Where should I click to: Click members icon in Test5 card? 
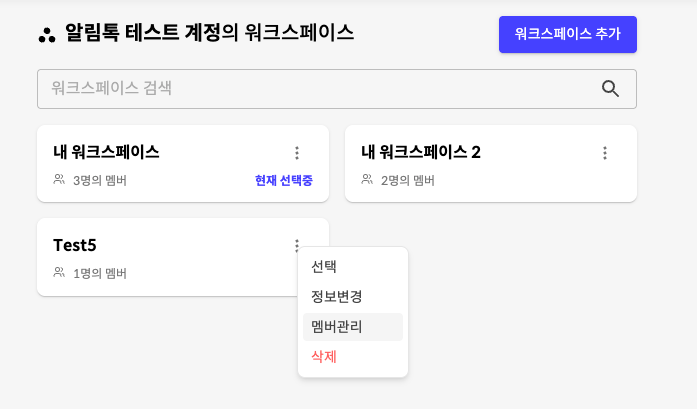tap(59, 273)
